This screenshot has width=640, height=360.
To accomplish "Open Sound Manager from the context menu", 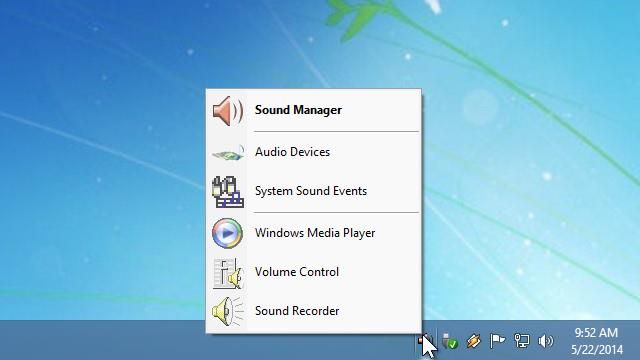I will pos(313,110).
